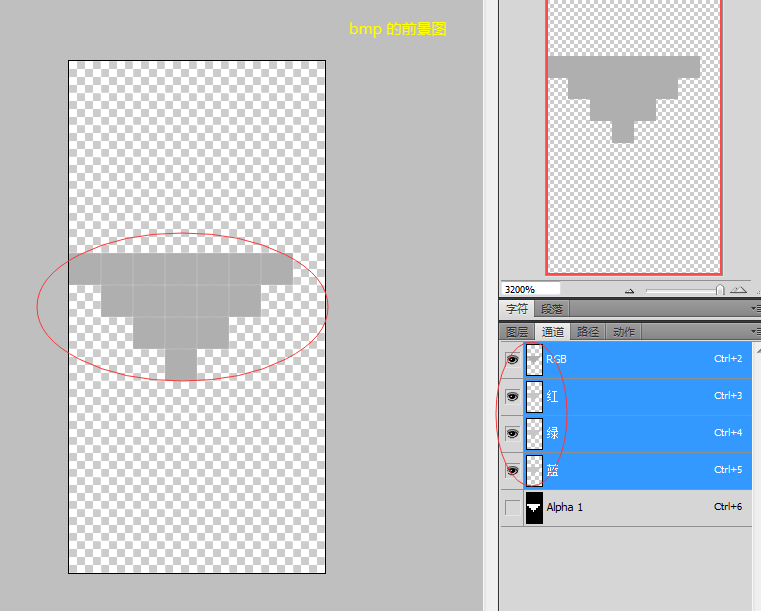Click the Navigator preview image
The width and height of the screenshot is (761, 611).
[x=634, y=137]
